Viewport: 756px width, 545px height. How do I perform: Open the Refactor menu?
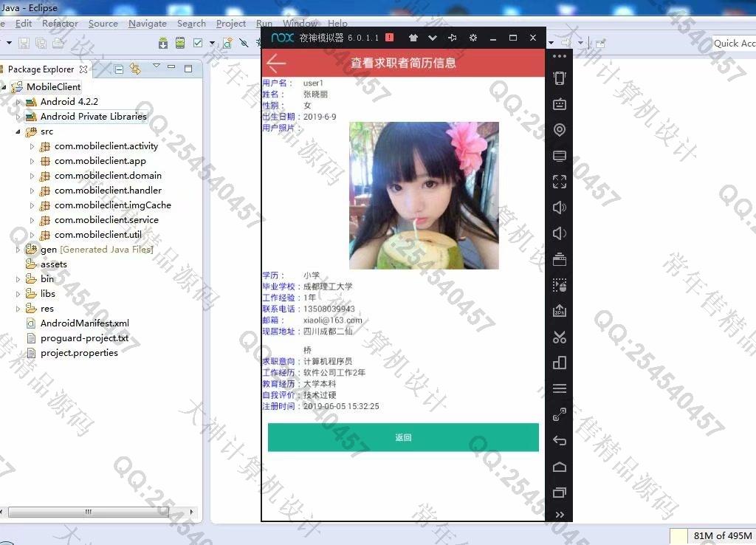pyautogui.click(x=60, y=23)
